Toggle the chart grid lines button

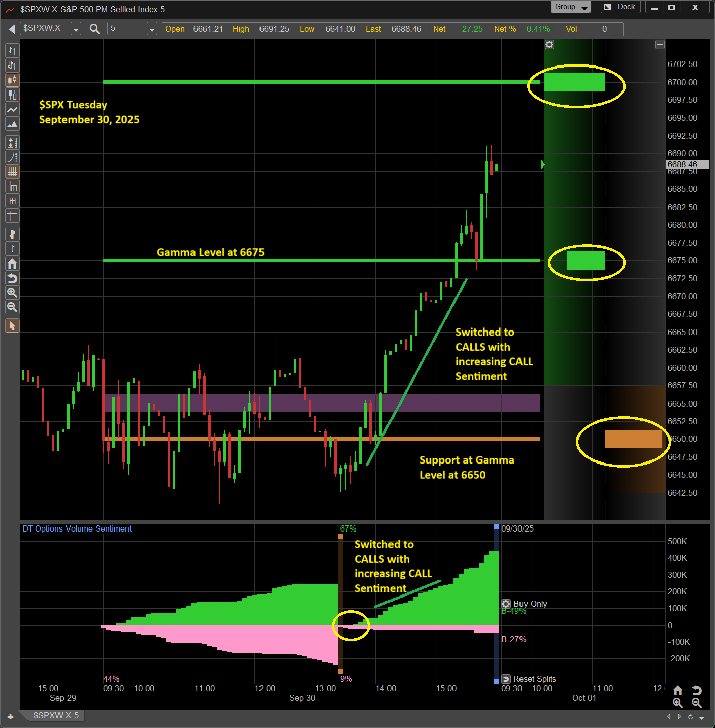12,172
